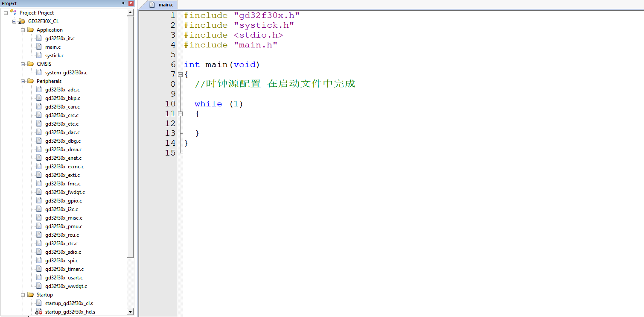Select gd32f30x_exti.c in the project tree
The width and height of the screenshot is (644, 317).
(62, 175)
